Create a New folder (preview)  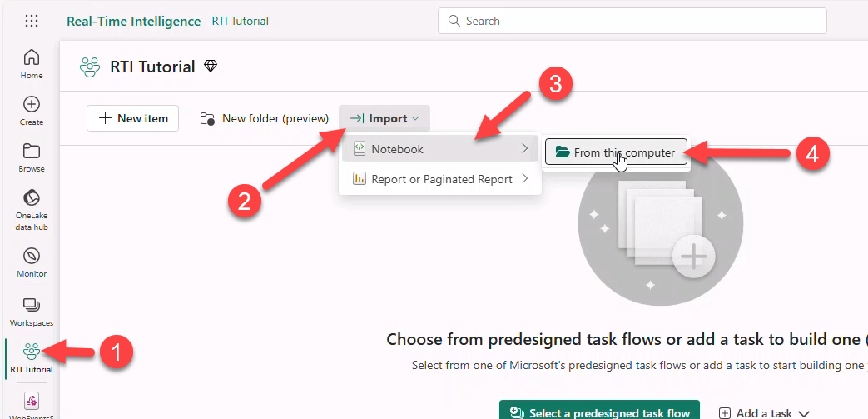265,118
